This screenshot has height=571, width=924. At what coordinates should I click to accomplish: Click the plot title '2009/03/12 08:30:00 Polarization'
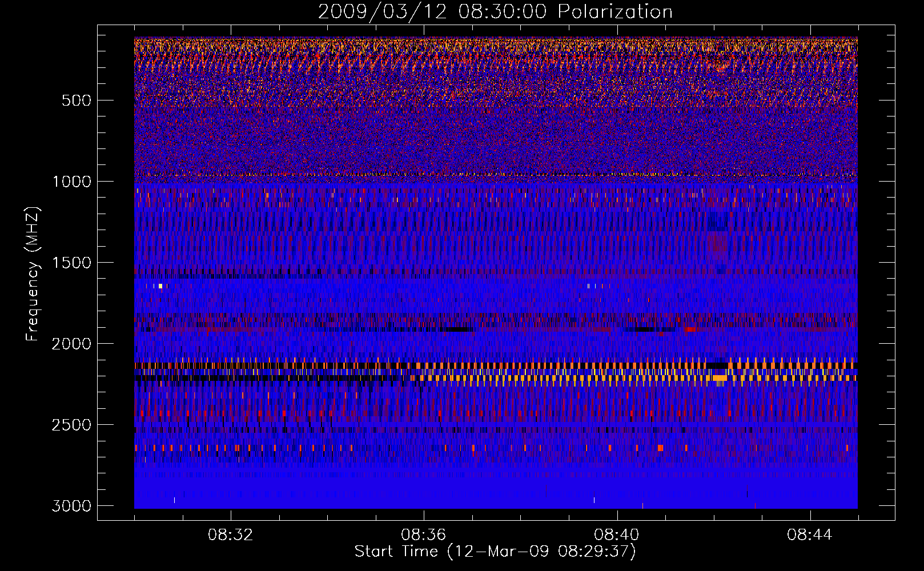(x=495, y=11)
